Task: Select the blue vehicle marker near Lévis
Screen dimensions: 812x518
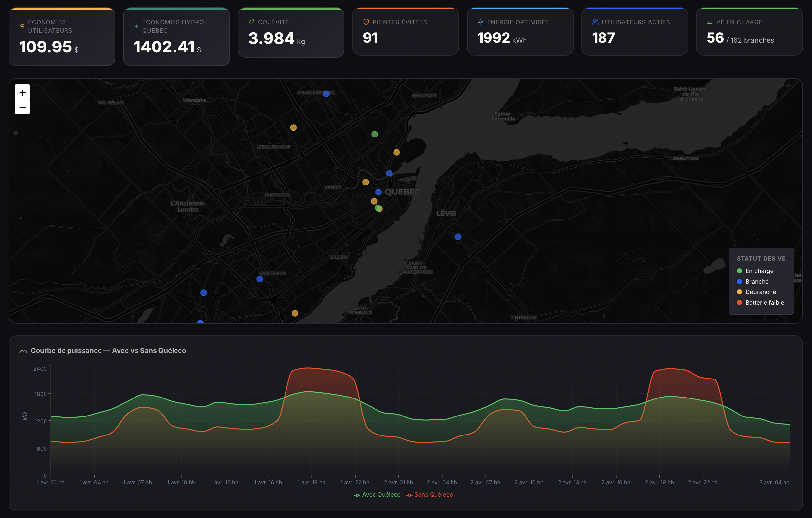Action: click(x=458, y=237)
